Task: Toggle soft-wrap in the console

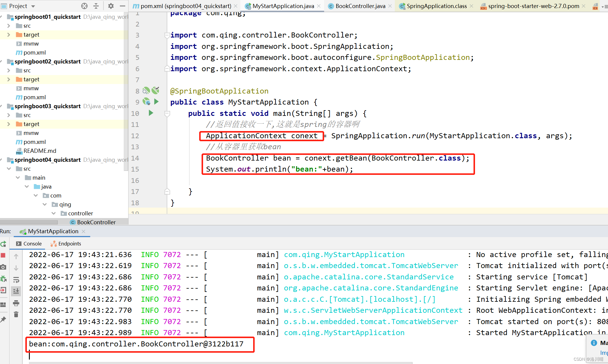Action: (16, 279)
